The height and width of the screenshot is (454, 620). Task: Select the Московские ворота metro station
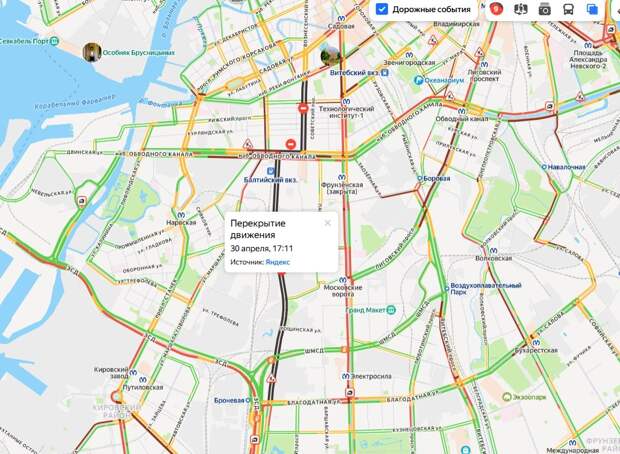(x=342, y=280)
